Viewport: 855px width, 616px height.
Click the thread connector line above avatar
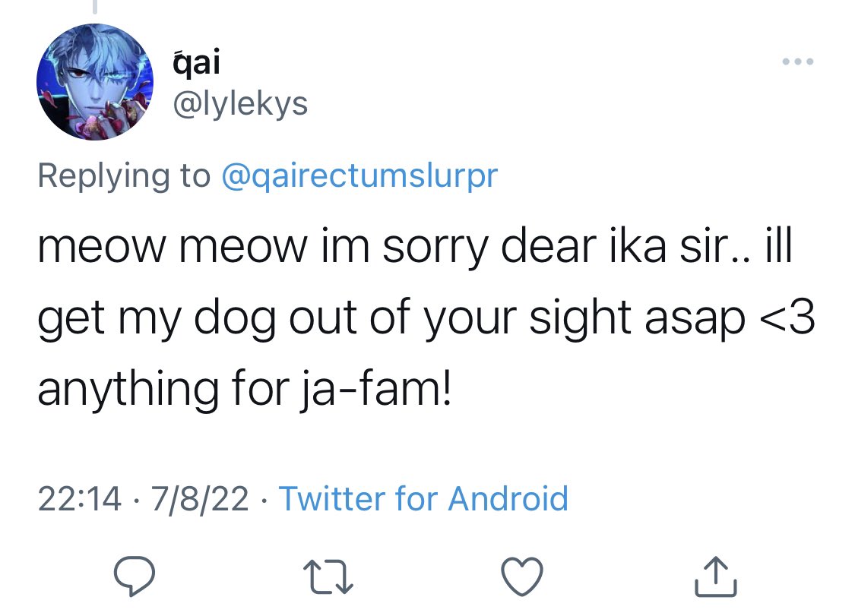click(x=95, y=7)
